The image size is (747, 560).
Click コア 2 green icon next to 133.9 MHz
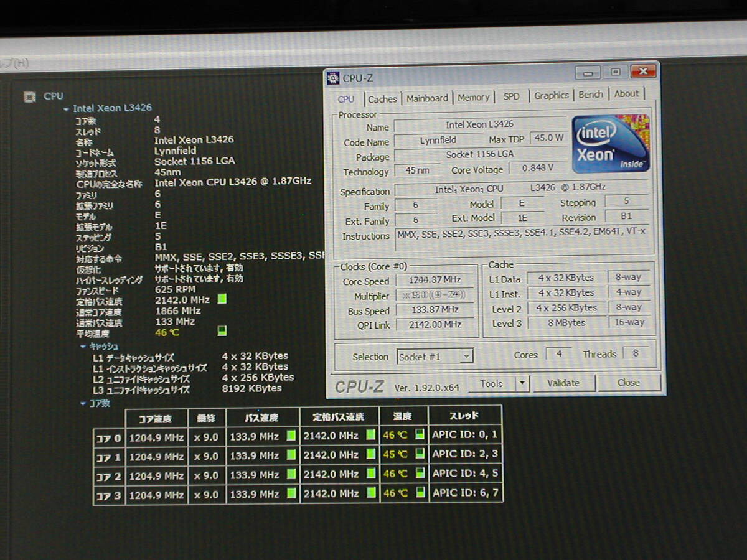(291, 474)
